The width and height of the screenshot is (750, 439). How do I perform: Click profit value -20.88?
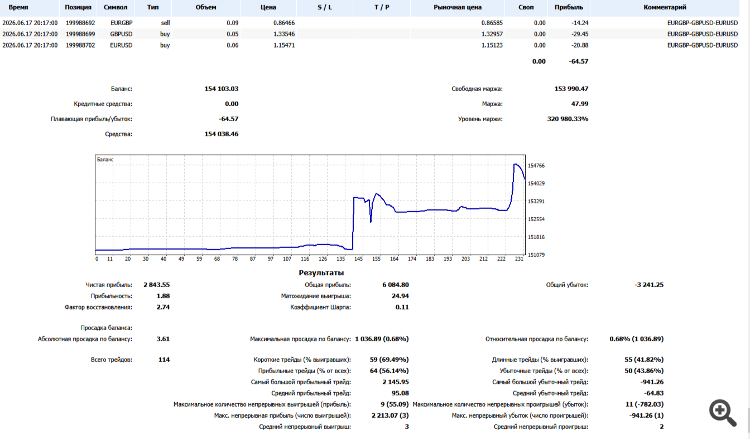coord(580,45)
